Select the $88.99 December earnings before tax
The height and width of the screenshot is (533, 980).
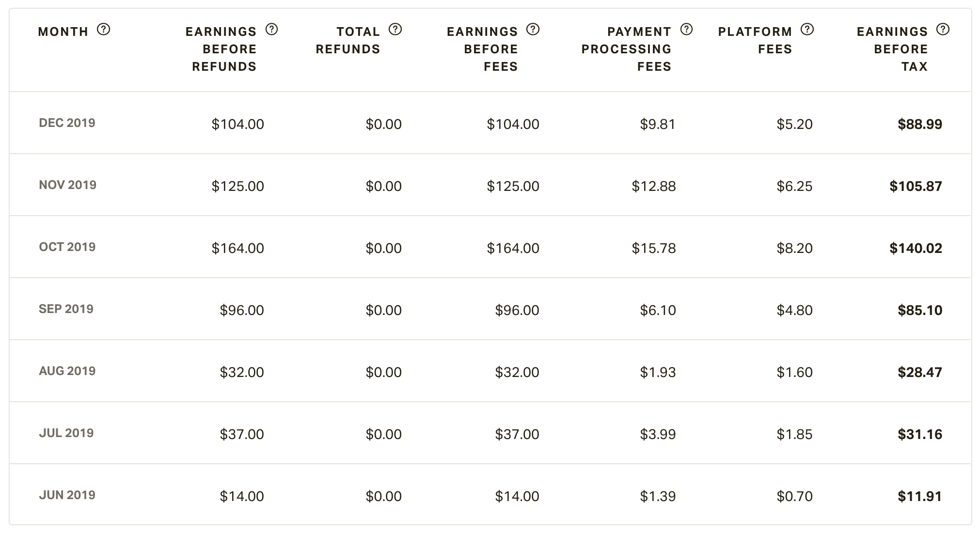tap(920, 124)
